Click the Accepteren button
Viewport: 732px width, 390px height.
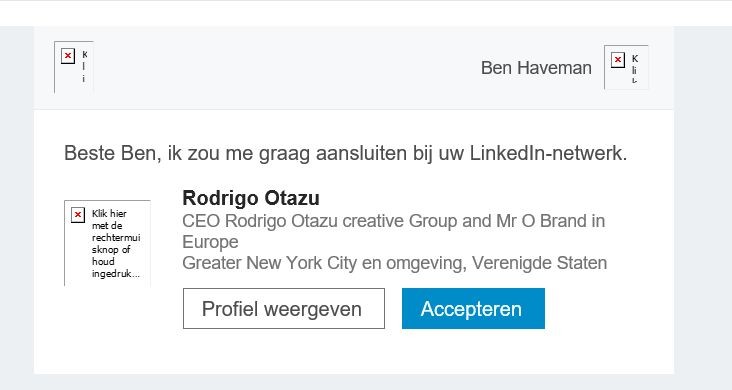pyautogui.click(x=473, y=308)
